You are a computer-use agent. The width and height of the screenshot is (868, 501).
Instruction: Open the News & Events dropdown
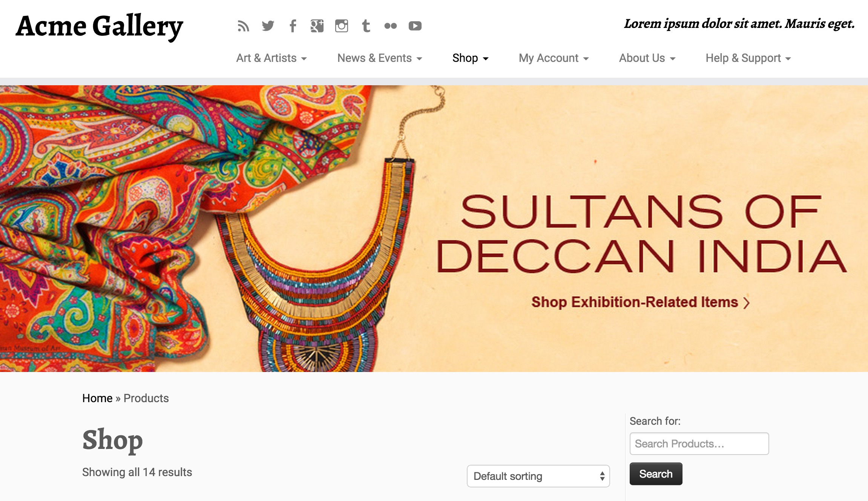click(x=379, y=58)
